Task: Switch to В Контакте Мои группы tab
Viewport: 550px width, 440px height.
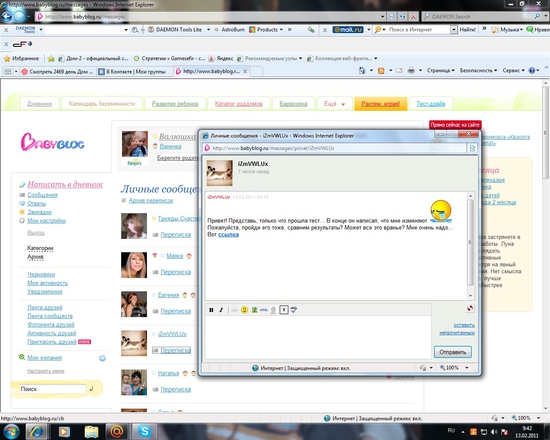Action: pyautogui.click(x=134, y=72)
